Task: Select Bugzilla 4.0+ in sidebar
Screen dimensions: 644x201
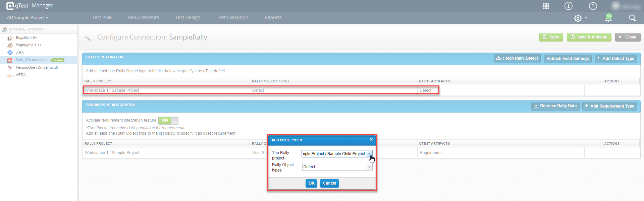Action: (x=26, y=38)
